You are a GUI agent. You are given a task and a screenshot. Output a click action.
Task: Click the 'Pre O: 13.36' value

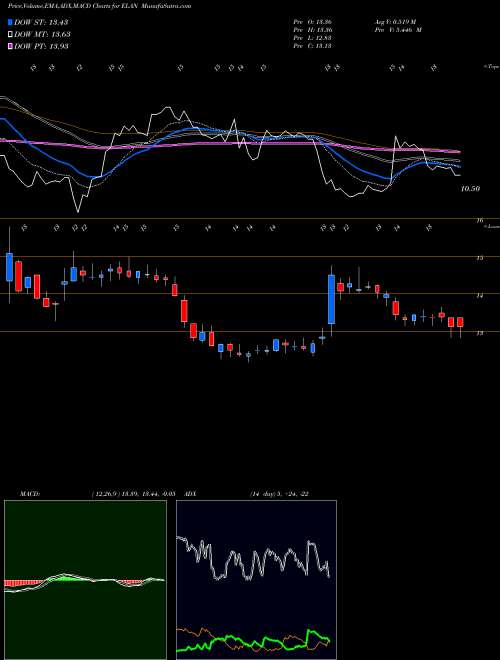tap(312, 21)
